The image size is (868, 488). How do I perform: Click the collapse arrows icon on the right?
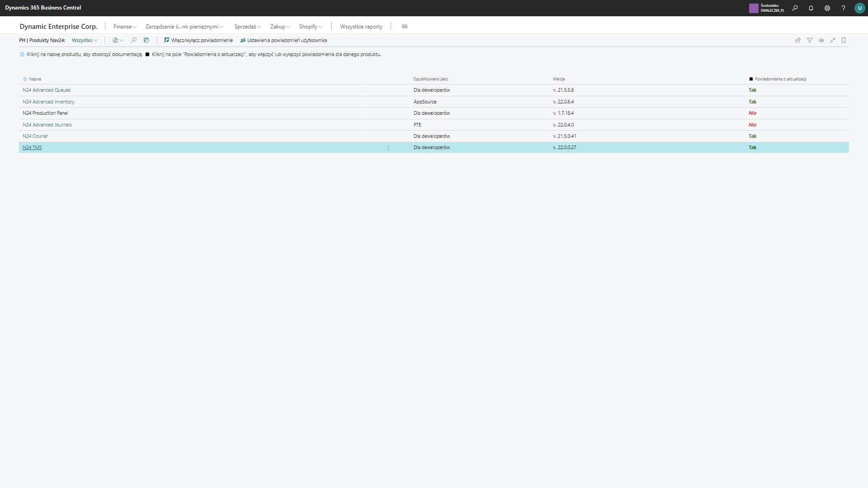(x=832, y=40)
